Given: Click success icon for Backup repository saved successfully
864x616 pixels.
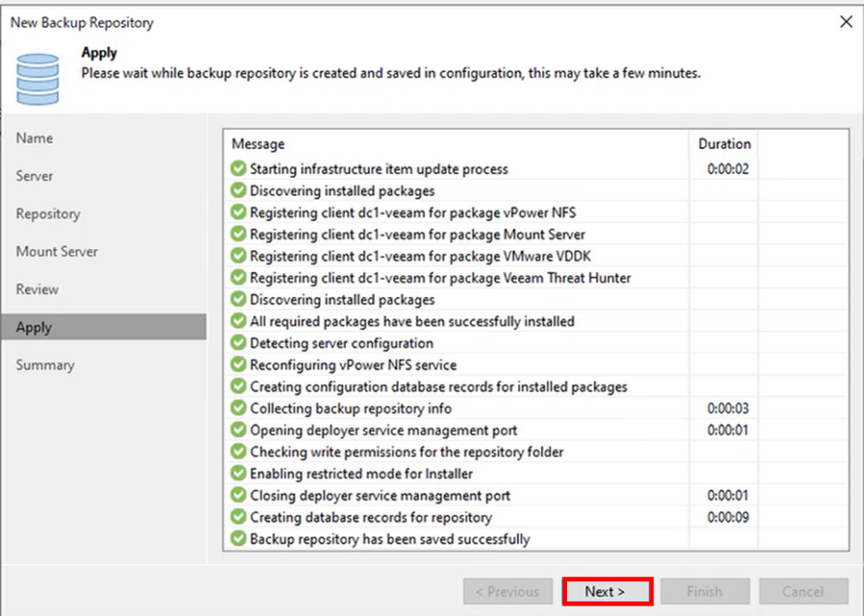Looking at the screenshot, I should click(238, 539).
